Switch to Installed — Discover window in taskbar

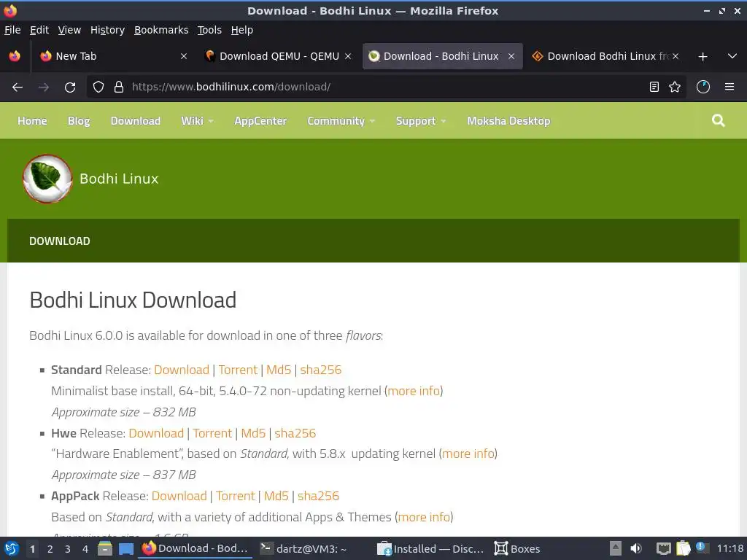coord(430,549)
